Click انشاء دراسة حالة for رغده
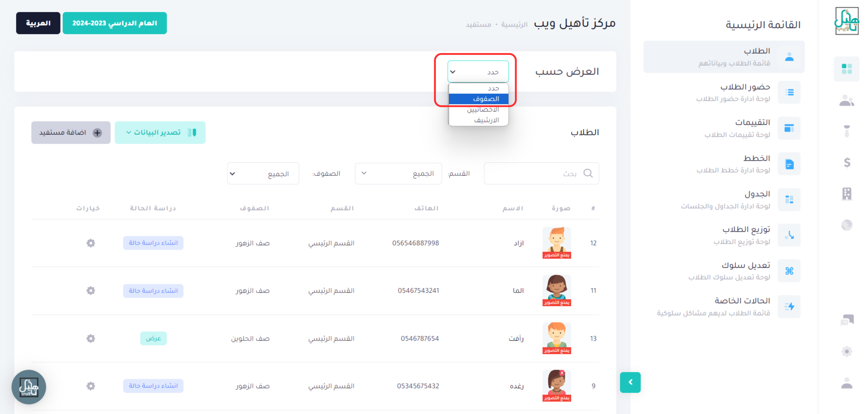Viewport: 868px width, 414px height. pyautogui.click(x=153, y=386)
